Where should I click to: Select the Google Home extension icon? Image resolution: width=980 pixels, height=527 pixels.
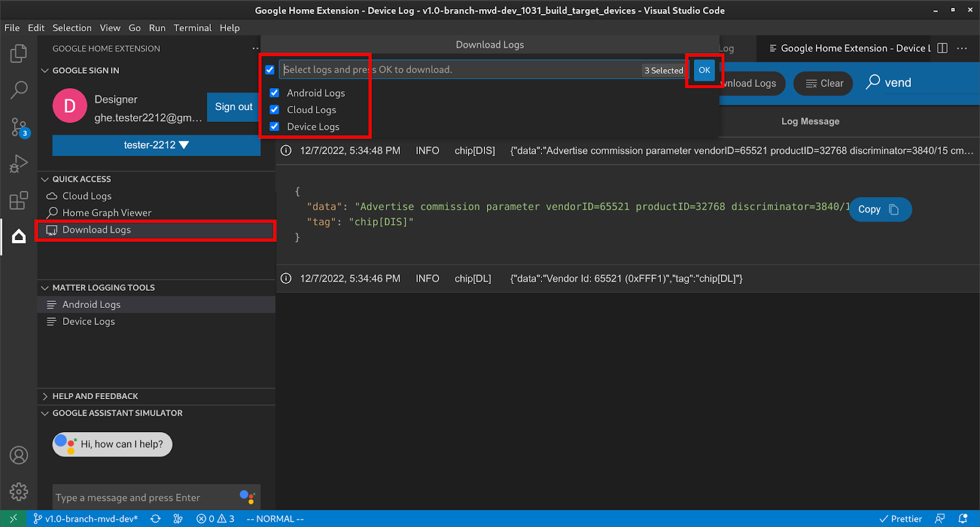pyautogui.click(x=18, y=237)
